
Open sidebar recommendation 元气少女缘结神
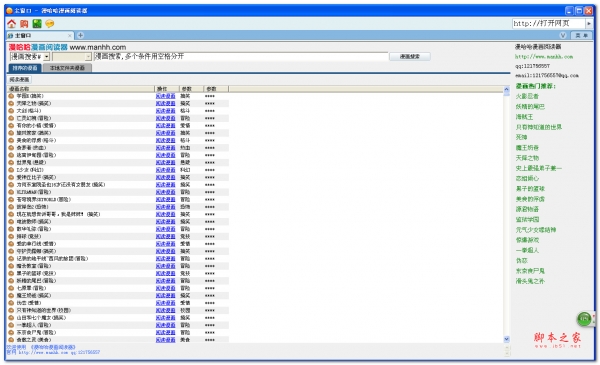point(536,230)
